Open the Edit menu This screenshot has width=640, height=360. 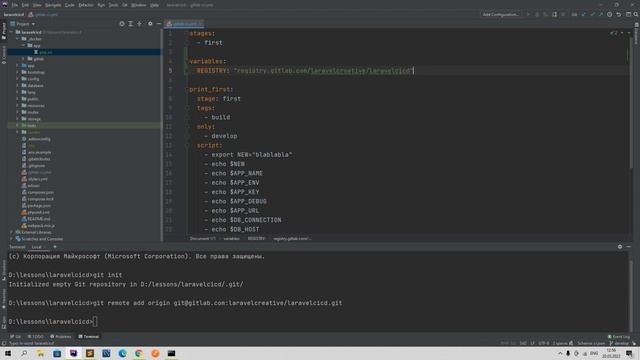pyautogui.click(x=25, y=5)
